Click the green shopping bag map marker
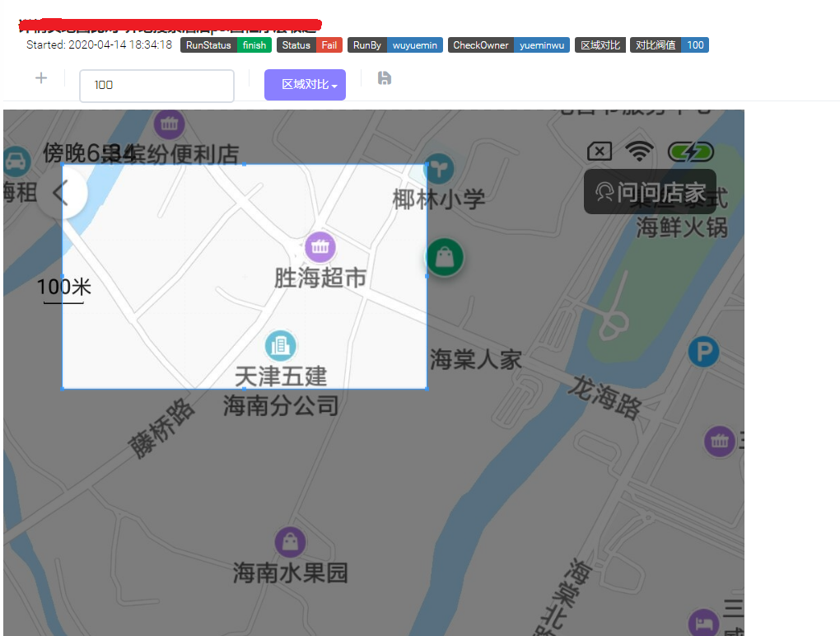Viewport: 840px width, 636px height. [445, 258]
